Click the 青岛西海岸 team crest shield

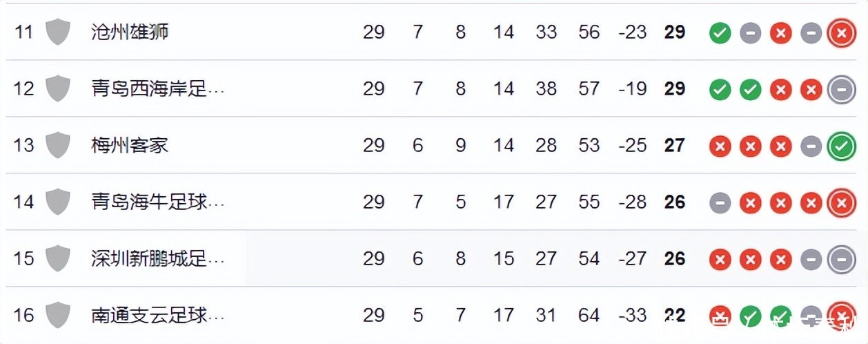tap(58, 88)
